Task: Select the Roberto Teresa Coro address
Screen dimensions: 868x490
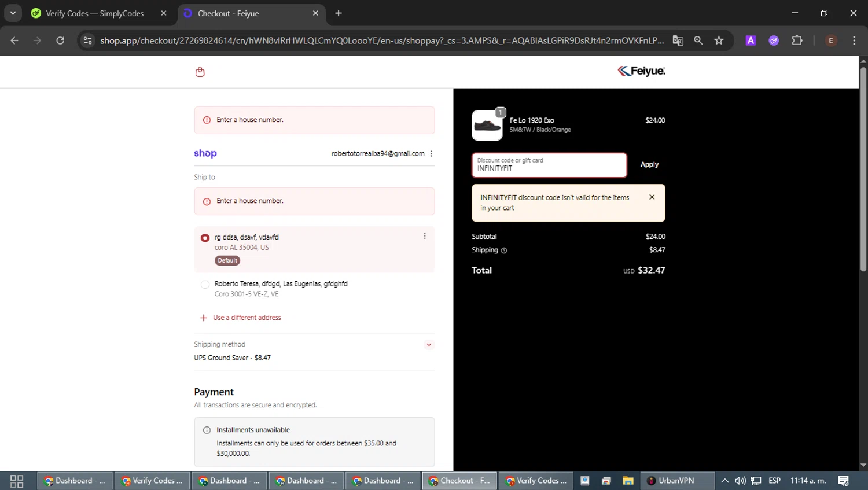Action: 205,285
